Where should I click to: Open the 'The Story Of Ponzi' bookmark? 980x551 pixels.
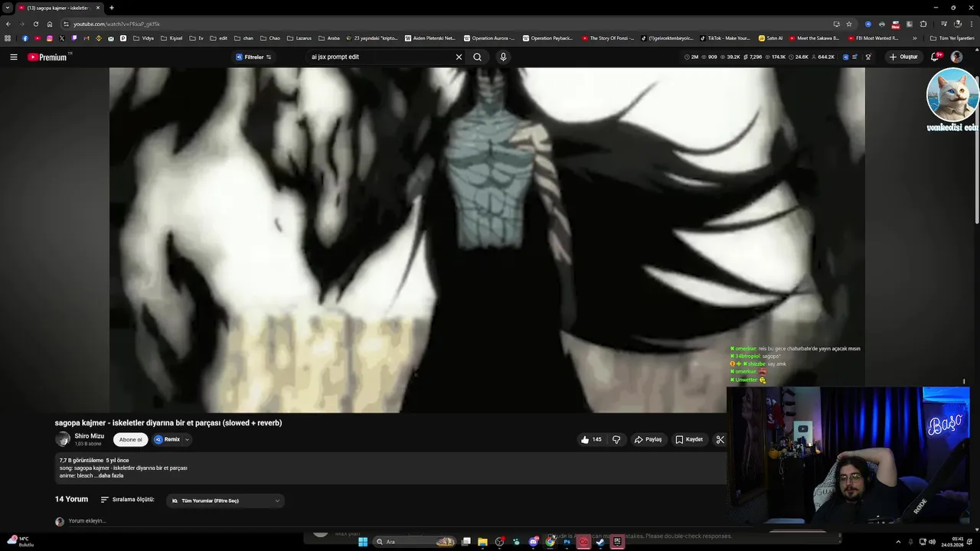(608, 38)
